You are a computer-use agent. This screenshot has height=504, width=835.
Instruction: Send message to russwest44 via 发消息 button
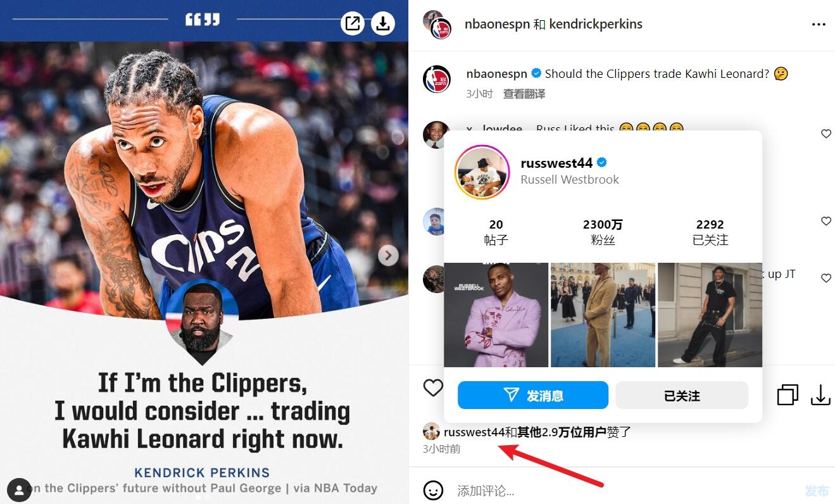tap(533, 395)
